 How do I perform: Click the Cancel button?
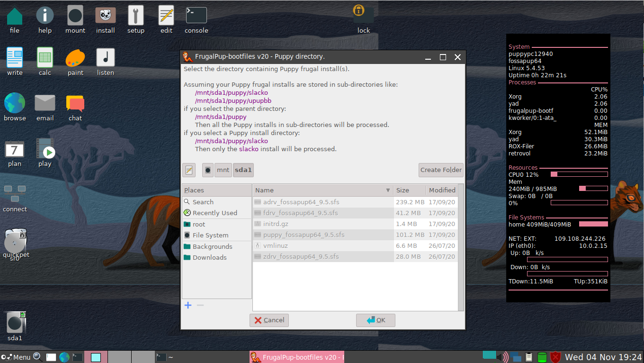point(269,320)
